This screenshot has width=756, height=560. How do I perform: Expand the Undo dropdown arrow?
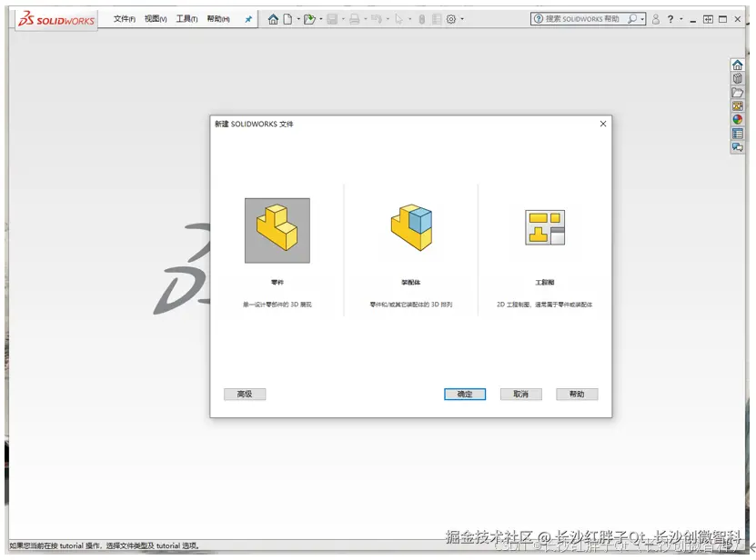pos(388,19)
